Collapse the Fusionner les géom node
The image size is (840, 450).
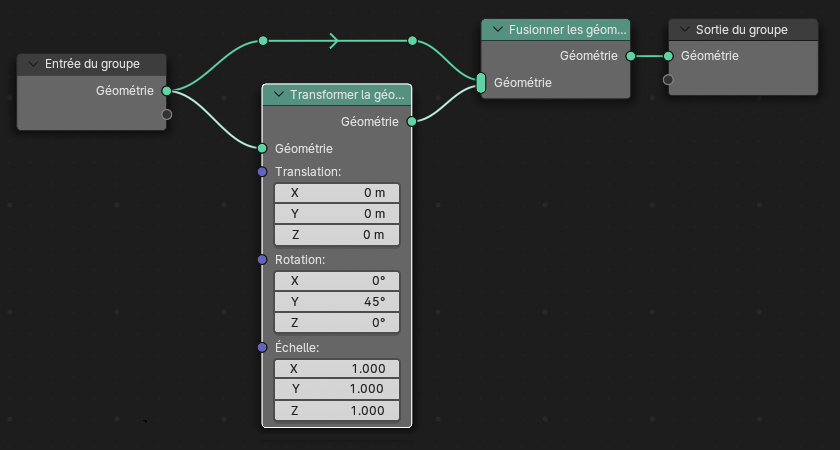click(497, 30)
